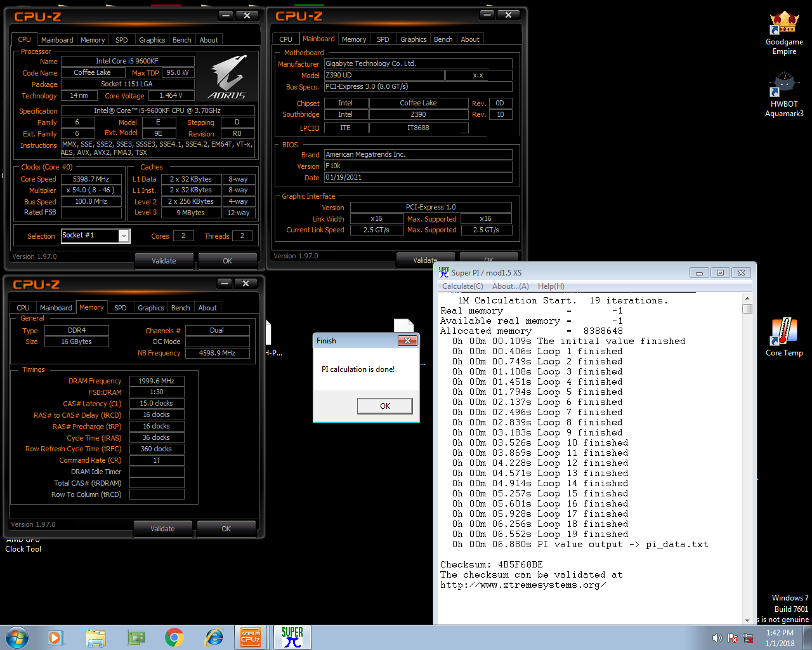Click the Multiplier value x 54.0

click(x=91, y=190)
